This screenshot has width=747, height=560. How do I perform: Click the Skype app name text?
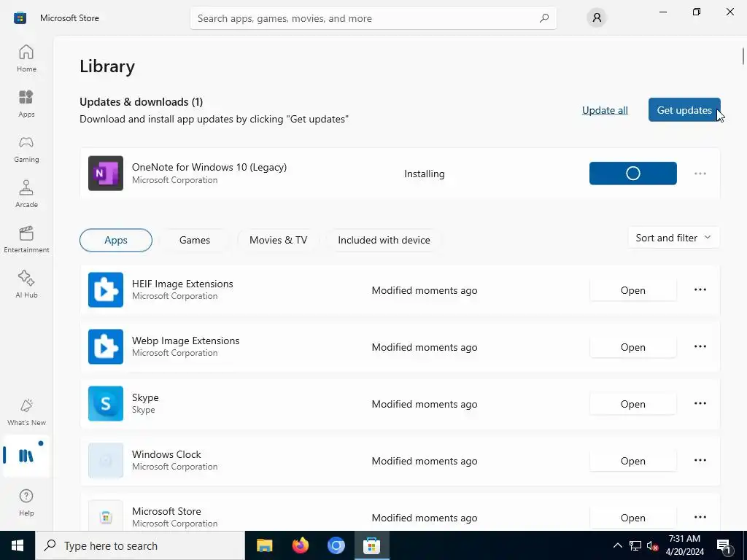click(145, 397)
